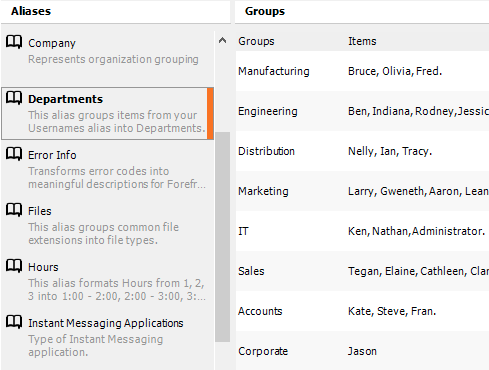Select the Corporate group with Jason
Viewport: 489px width, 370px height.
[x=362, y=351]
